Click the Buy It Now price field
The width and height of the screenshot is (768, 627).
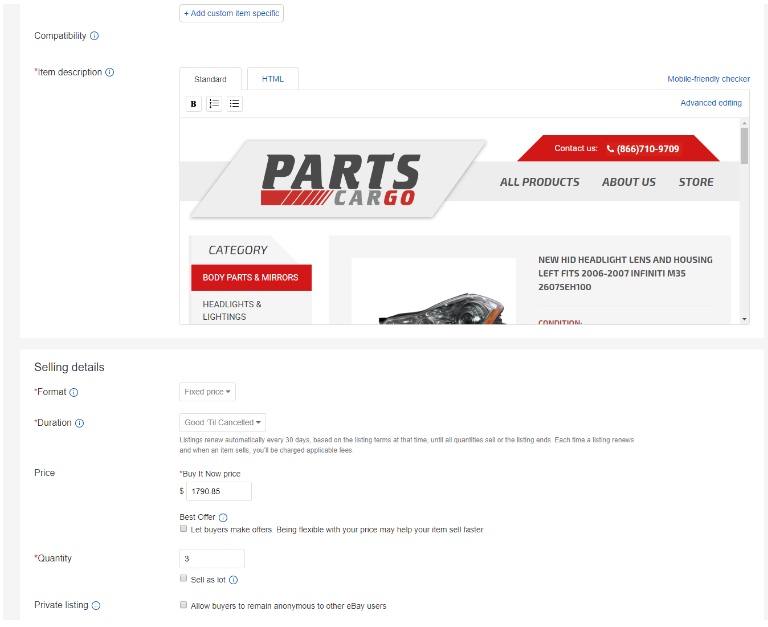pos(219,491)
